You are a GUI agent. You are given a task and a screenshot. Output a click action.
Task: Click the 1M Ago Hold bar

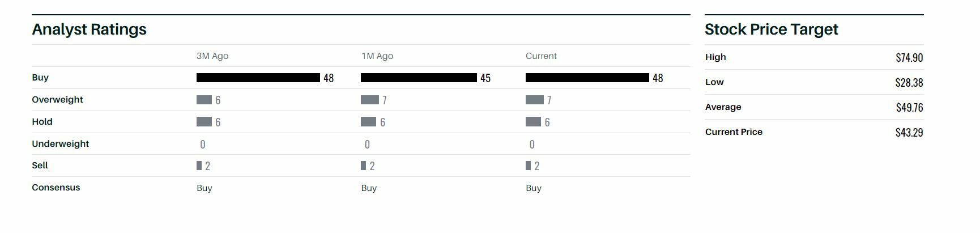click(368, 122)
